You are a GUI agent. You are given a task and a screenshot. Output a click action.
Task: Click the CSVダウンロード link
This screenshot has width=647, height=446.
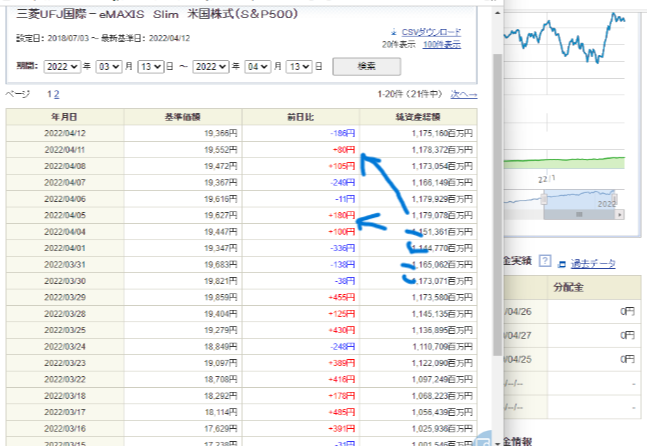click(x=431, y=32)
